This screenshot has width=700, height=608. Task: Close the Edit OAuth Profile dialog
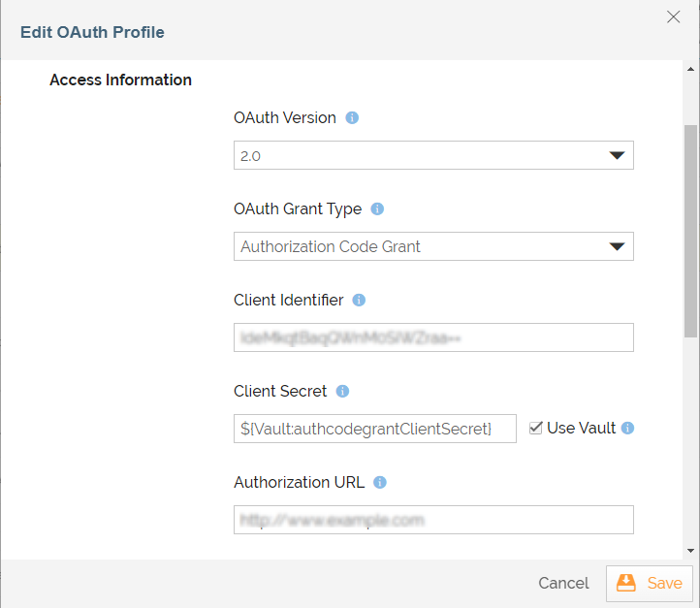point(673,16)
